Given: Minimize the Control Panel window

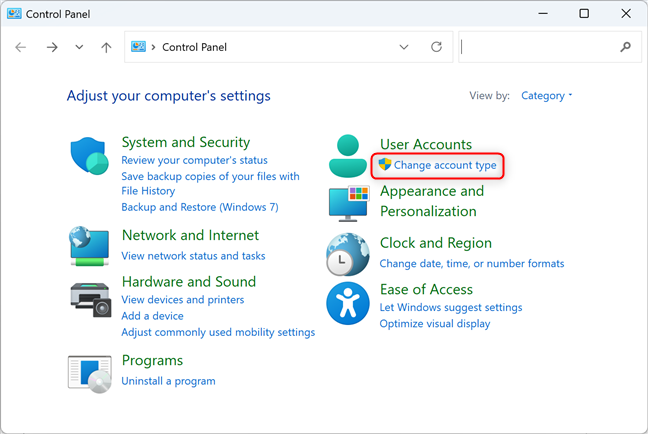Looking at the screenshot, I should tap(543, 14).
